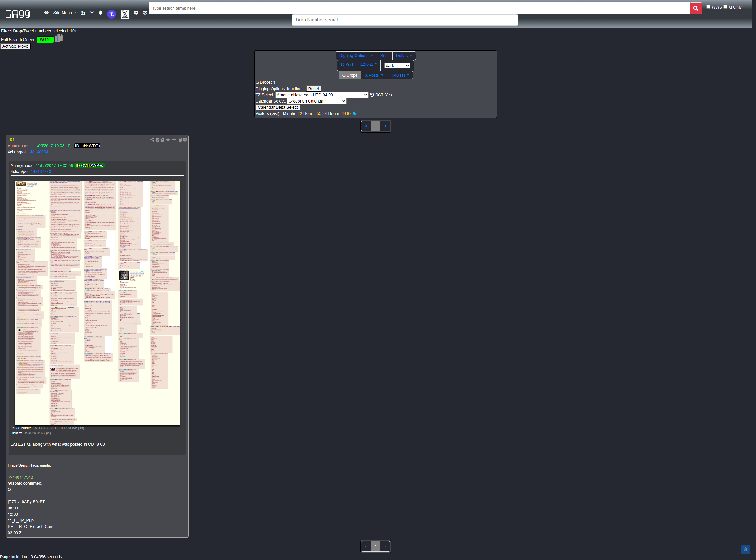The width and height of the screenshot is (756, 560).
Task: Toggle the WWS checkbox
Action: coord(708,7)
